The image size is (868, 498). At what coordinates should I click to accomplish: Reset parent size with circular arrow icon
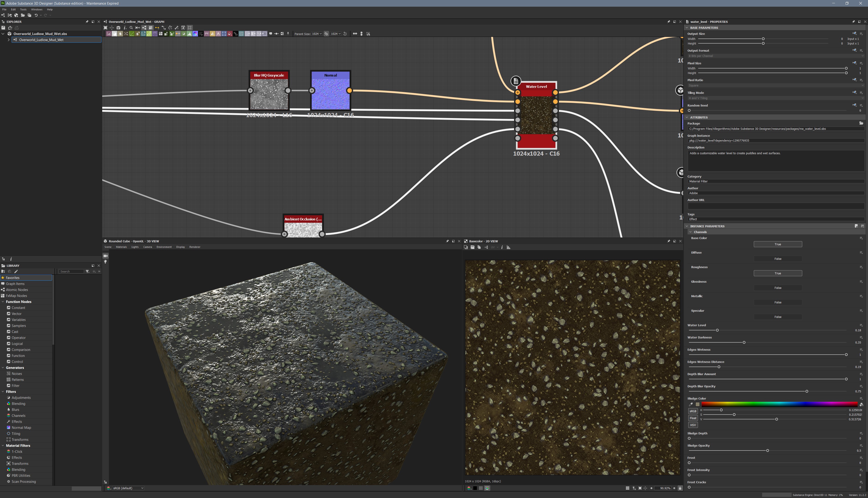point(345,34)
